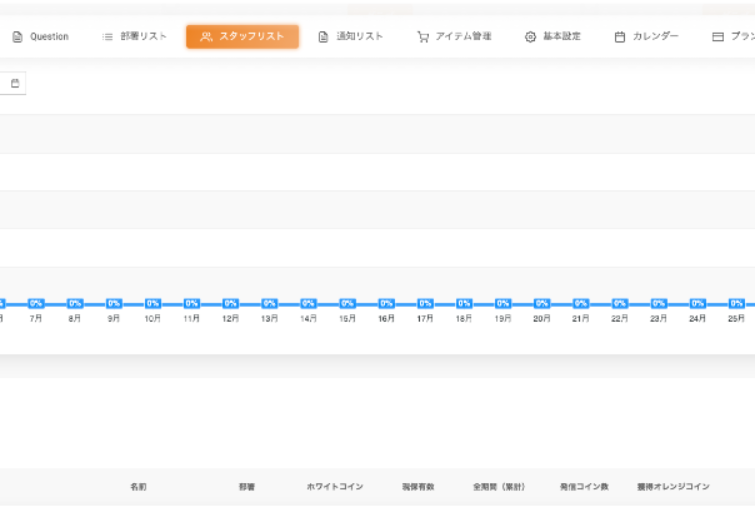Click the 0% data point above 11月
This screenshot has height=532, width=755.
(x=192, y=303)
